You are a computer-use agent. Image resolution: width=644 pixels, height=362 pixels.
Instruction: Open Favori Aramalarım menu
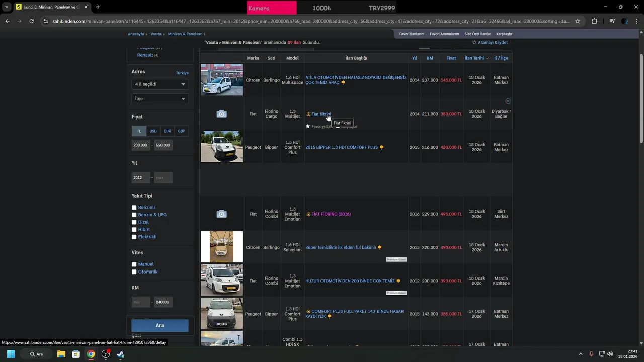point(444,34)
